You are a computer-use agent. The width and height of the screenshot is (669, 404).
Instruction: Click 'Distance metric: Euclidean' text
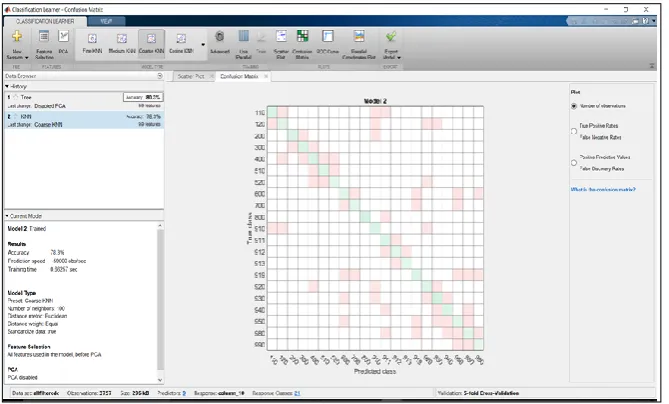tap(37, 316)
